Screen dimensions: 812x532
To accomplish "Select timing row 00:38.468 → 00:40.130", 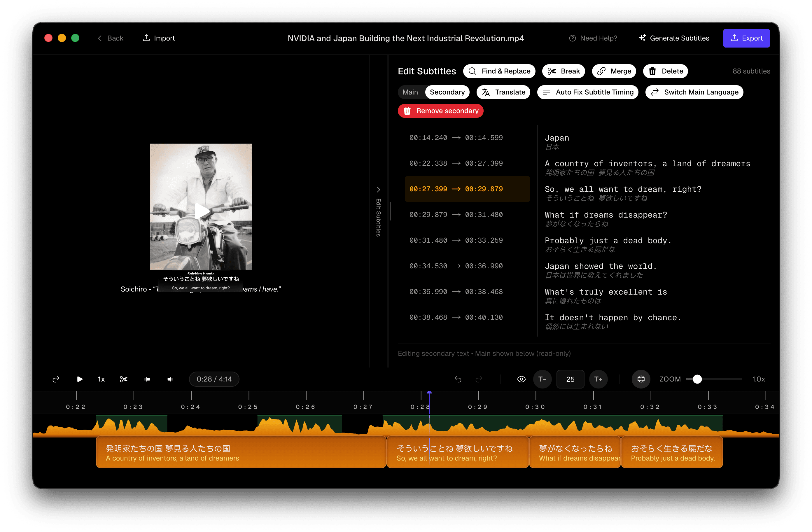I will tap(467, 317).
